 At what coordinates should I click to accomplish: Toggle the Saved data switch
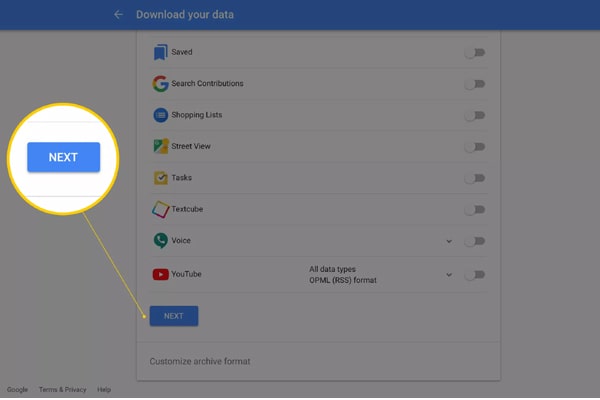(x=474, y=52)
